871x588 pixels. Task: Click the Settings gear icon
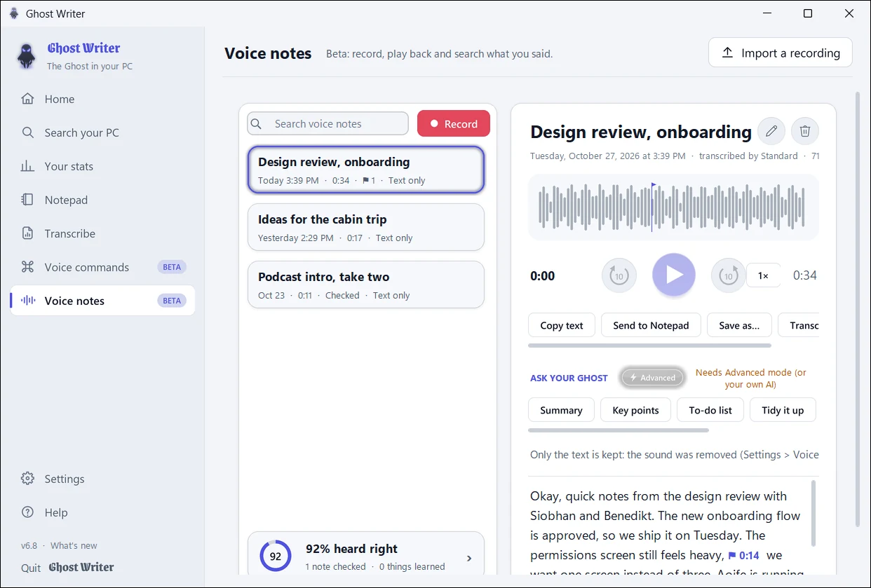[x=27, y=479]
